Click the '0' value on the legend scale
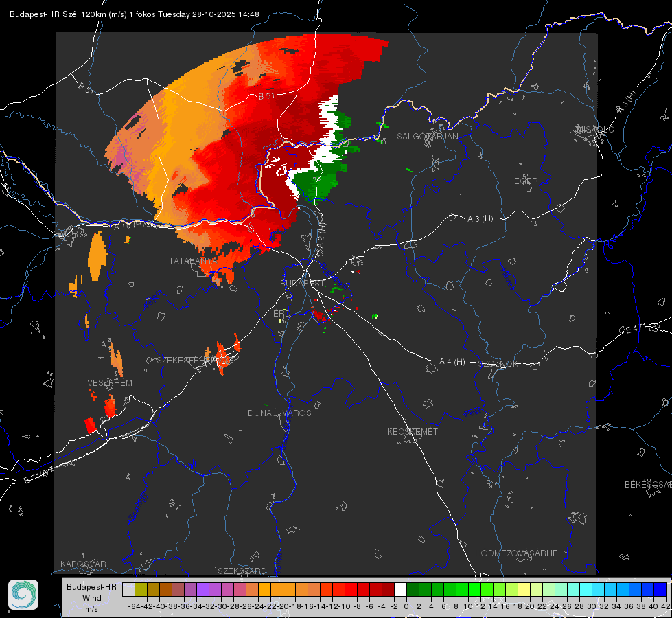 pos(406,606)
